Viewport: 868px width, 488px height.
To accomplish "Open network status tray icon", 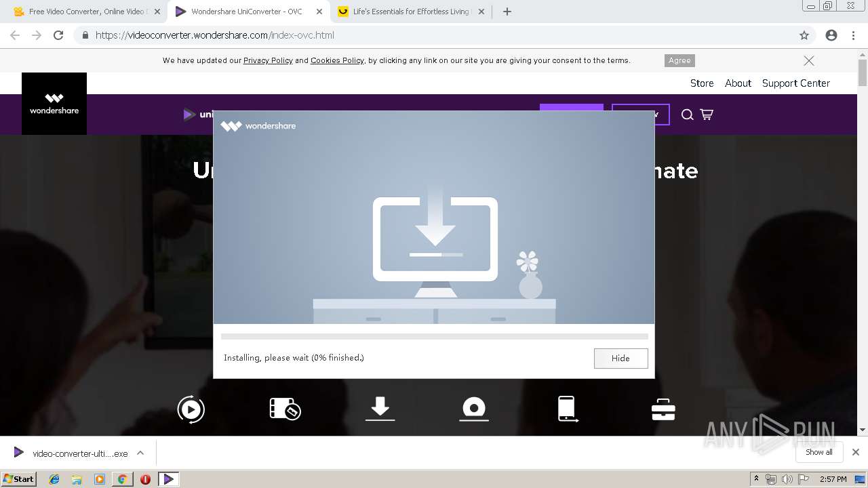I will point(771,479).
